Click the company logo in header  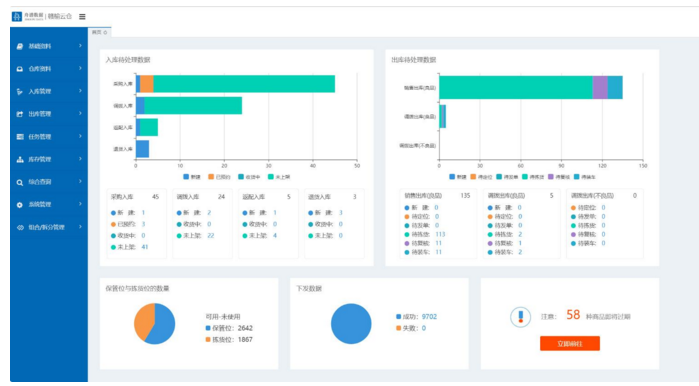tap(17, 16)
